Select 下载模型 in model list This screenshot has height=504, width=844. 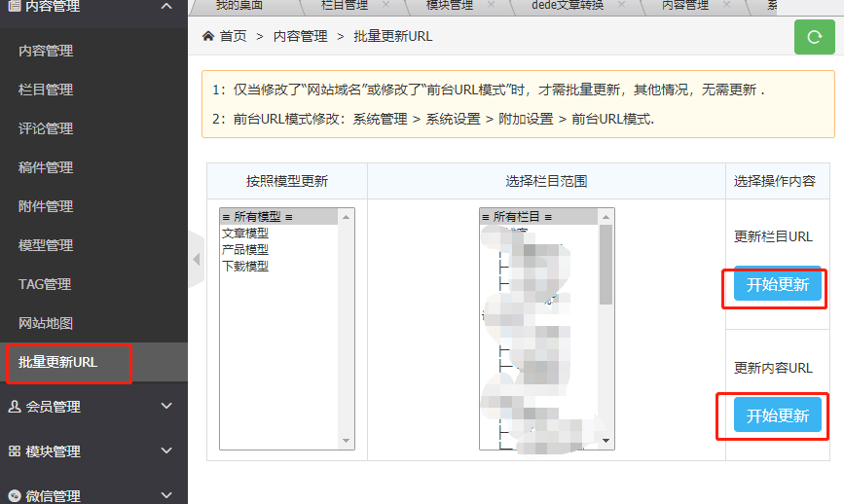click(278, 267)
